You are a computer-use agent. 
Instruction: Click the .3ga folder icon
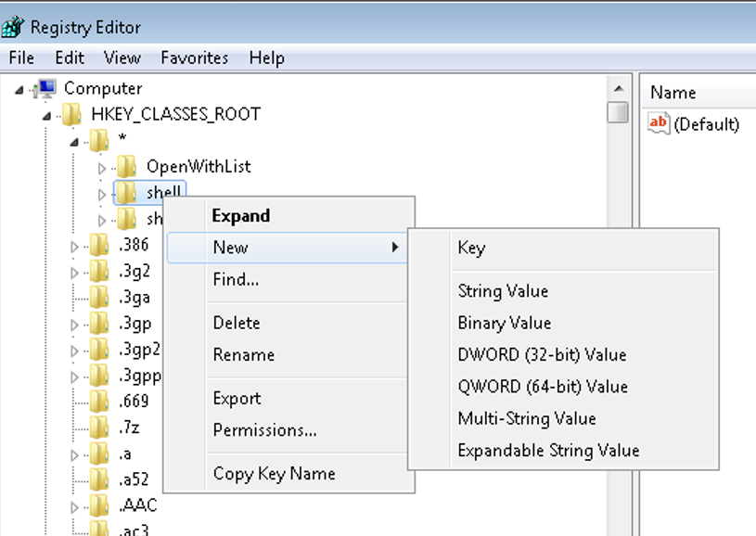(99, 297)
